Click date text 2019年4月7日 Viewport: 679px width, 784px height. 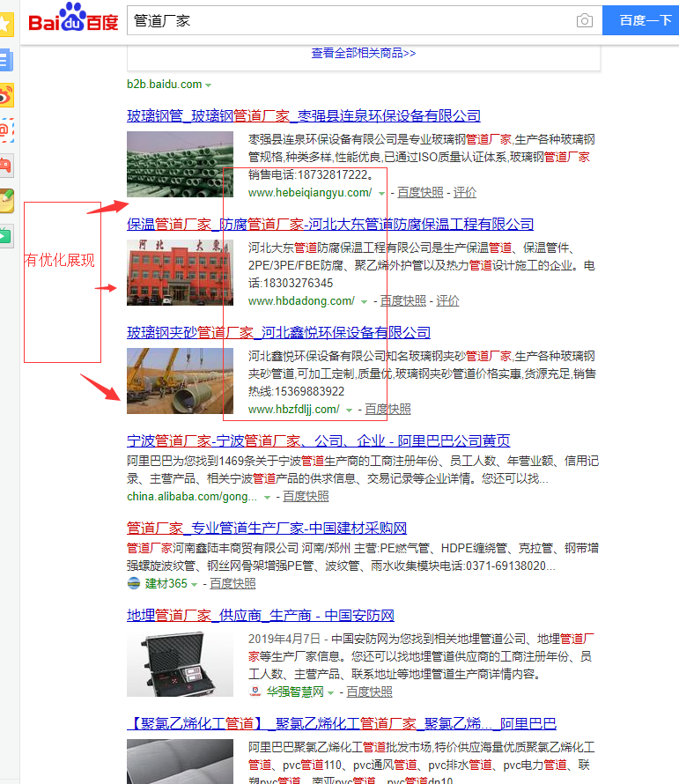pyautogui.click(x=284, y=639)
